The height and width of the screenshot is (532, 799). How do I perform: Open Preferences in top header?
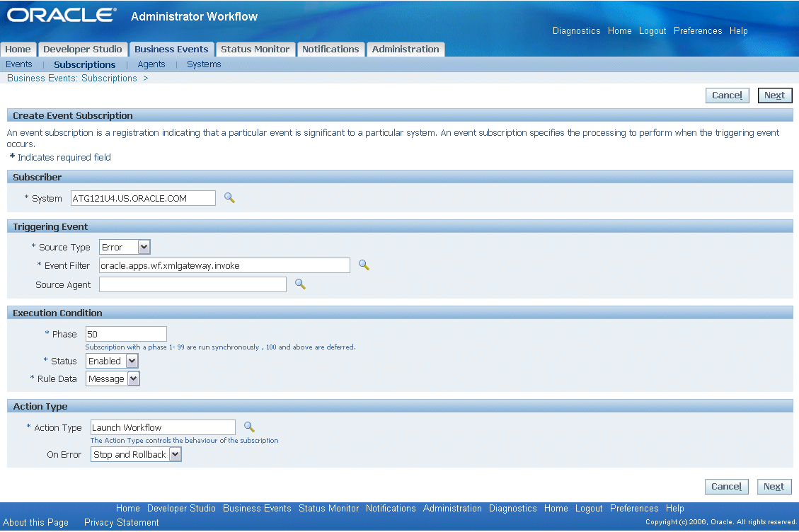pyautogui.click(x=698, y=31)
